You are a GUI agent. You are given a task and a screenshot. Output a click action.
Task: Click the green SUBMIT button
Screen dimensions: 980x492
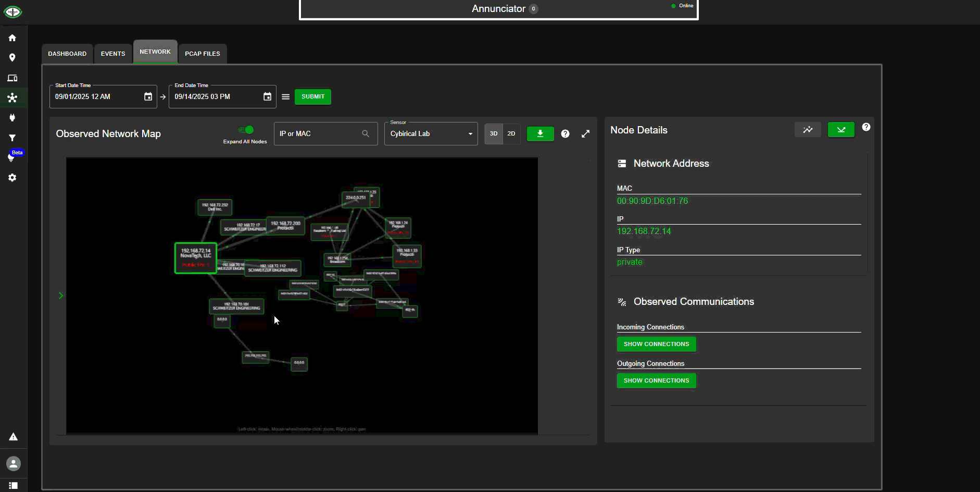312,97
